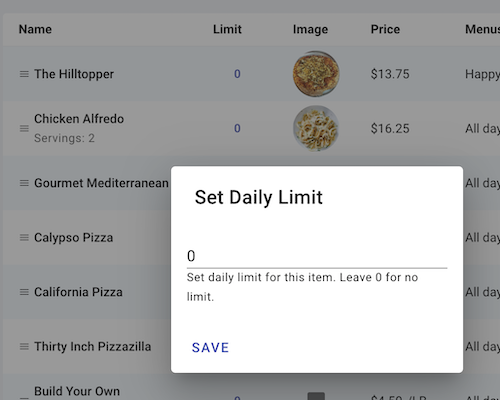Open The Hilltopper pizza image
Viewport: 500px width, 400px height.
(x=316, y=74)
